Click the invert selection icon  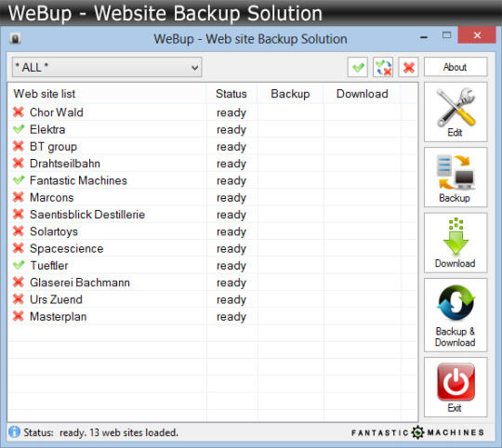pyautogui.click(x=383, y=67)
